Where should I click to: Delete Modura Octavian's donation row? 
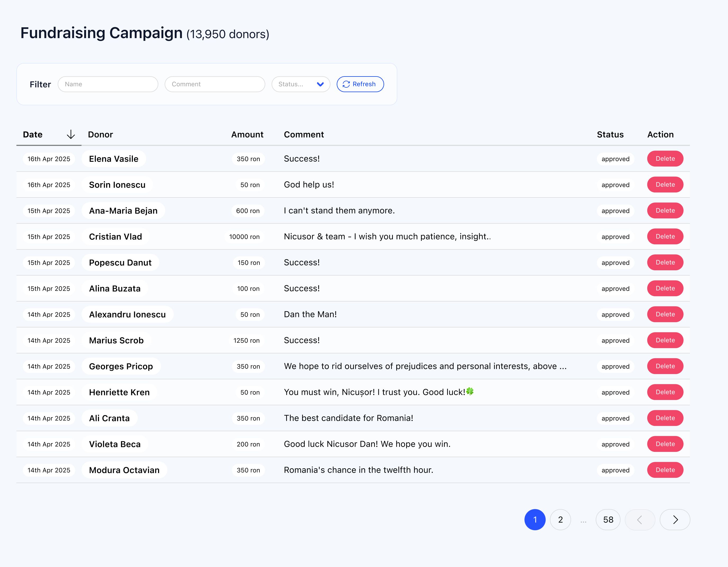[665, 470]
